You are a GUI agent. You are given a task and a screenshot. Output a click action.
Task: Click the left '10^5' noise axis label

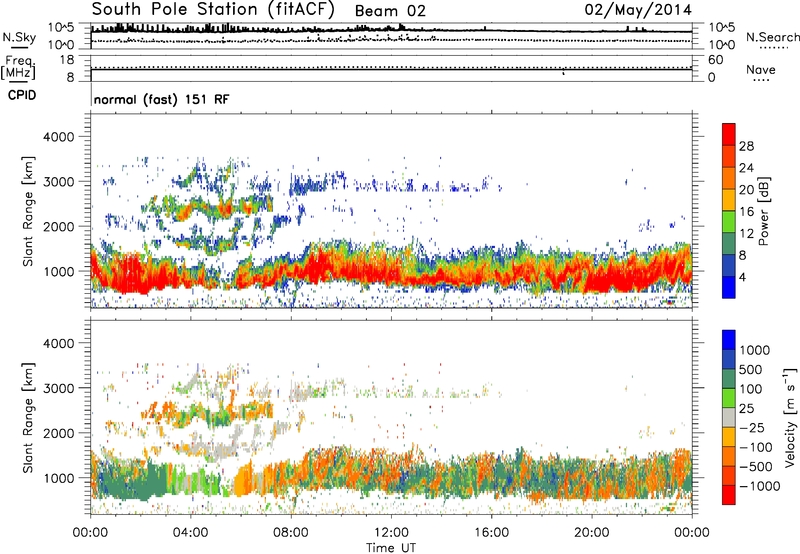[x=61, y=28]
